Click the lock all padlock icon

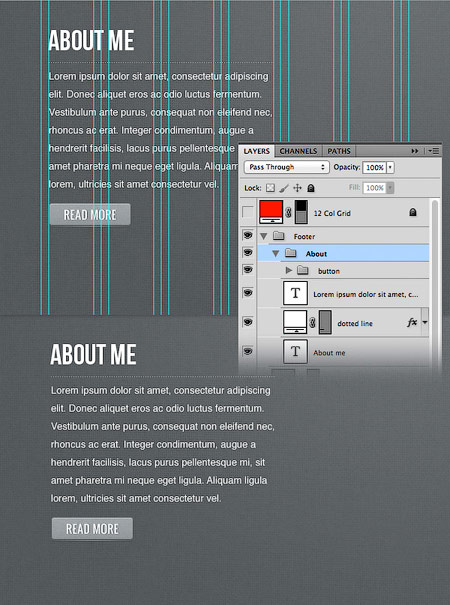(x=311, y=188)
